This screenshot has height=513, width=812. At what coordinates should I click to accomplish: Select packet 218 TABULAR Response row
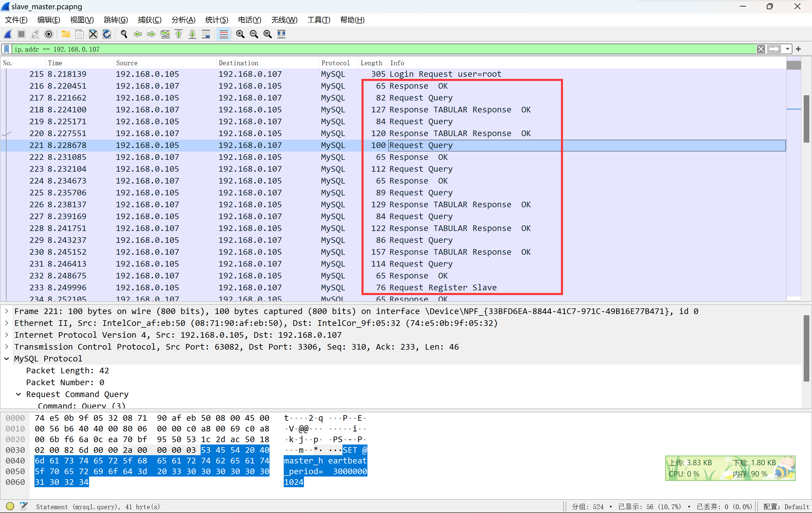[393, 110]
